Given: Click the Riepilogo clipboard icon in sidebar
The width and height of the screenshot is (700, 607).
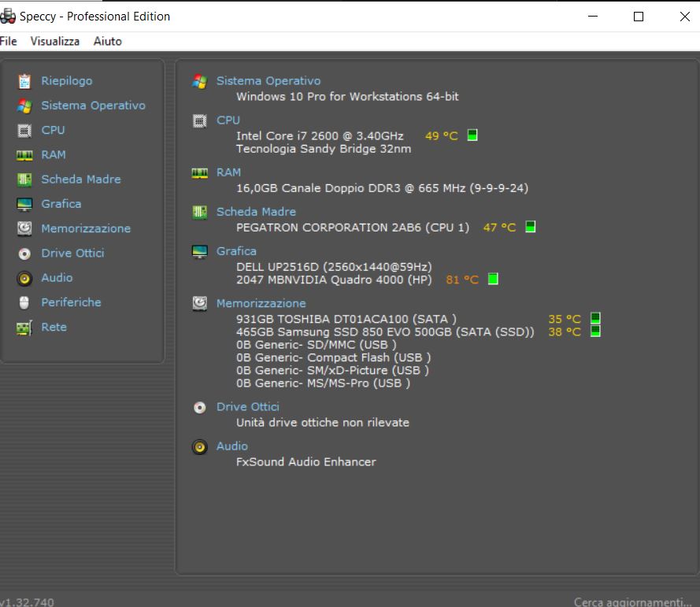Looking at the screenshot, I should pos(24,81).
